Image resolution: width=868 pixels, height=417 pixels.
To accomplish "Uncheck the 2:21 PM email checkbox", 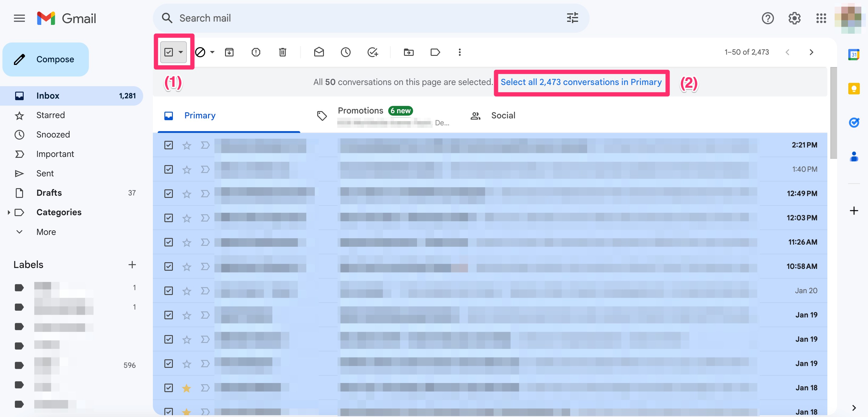I will click(169, 145).
